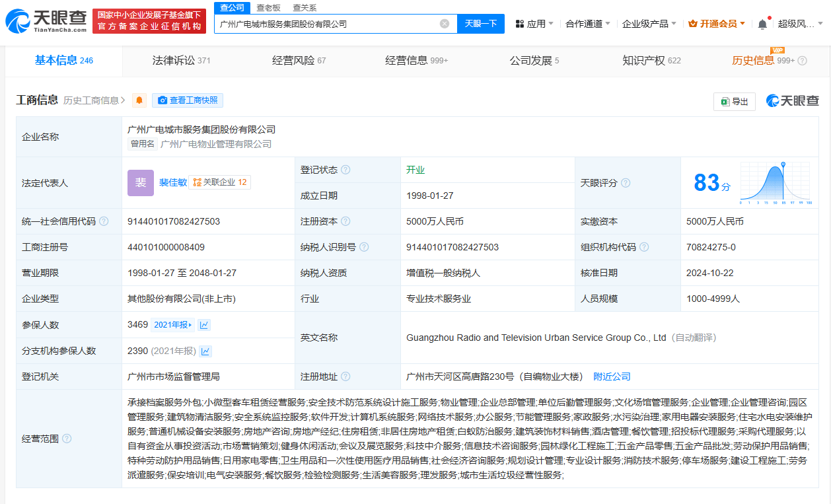Expand the 2021年报 selector for 参保人数
This screenshot has height=504, width=831.
(172, 325)
